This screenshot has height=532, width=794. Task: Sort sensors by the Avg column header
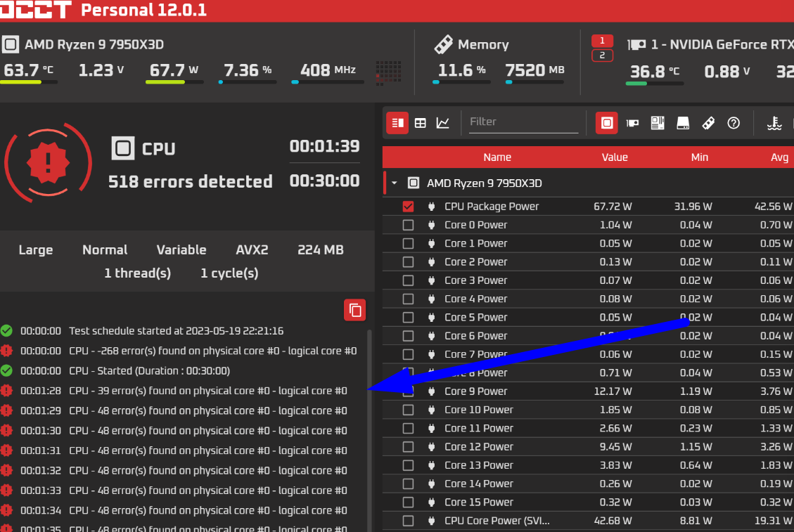tap(779, 157)
